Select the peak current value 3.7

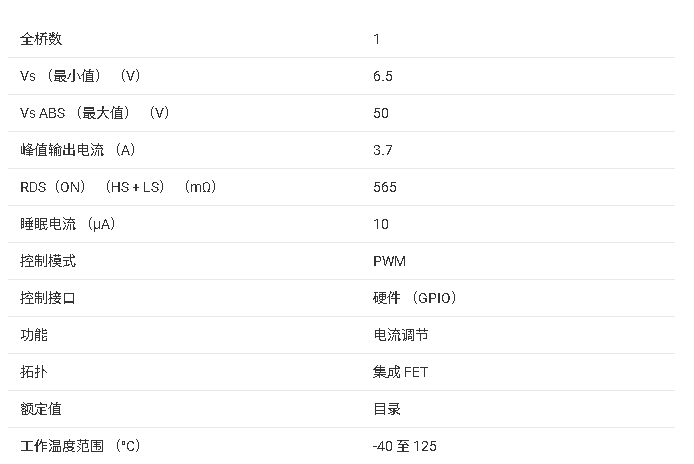383,150
